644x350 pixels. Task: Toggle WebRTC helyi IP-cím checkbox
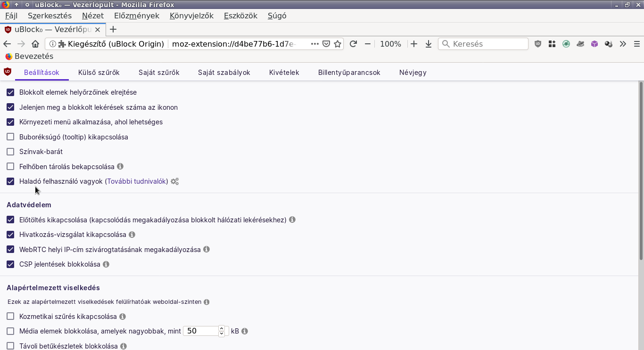[x=10, y=249]
